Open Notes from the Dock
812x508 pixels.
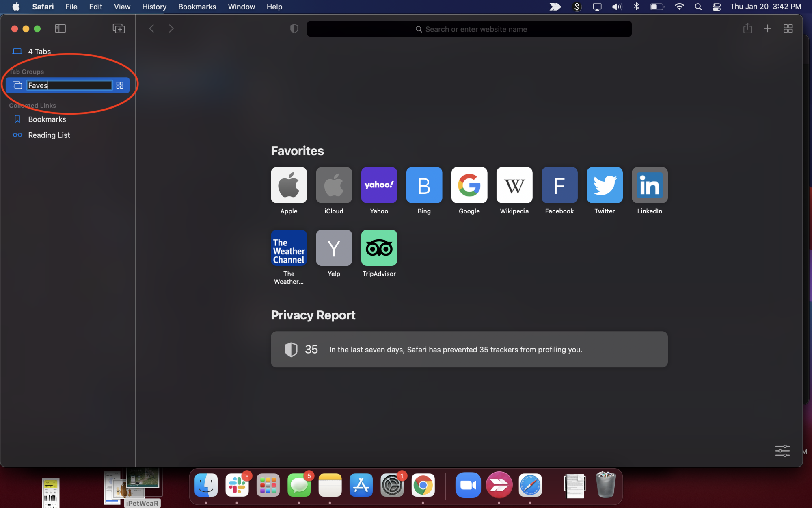click(330, 485)
